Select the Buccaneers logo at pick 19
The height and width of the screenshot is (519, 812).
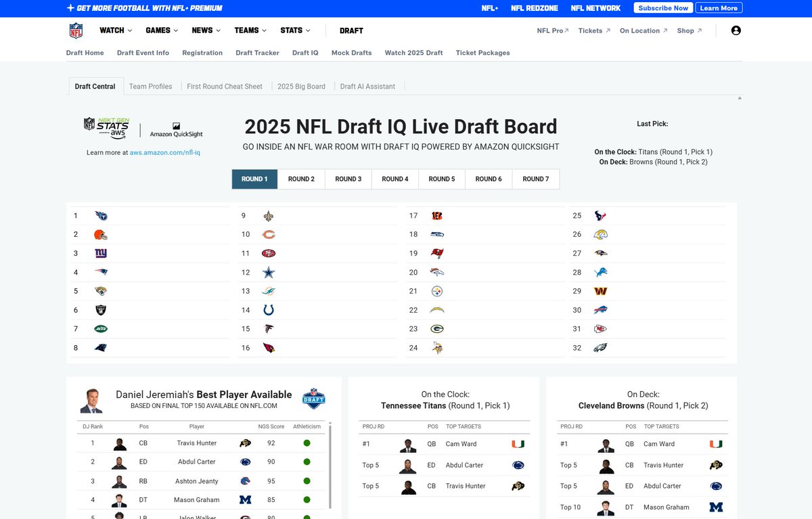tap(437, 254)
